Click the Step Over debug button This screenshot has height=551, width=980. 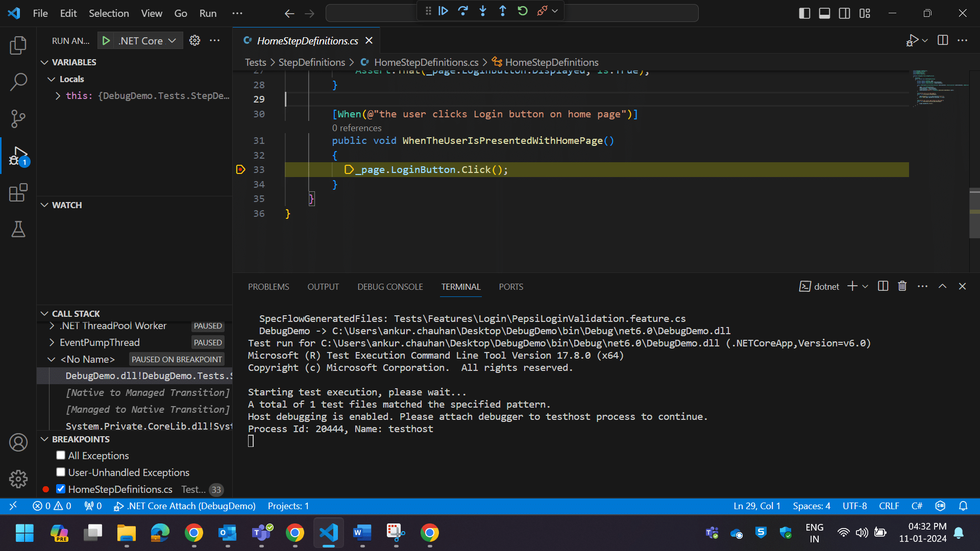tap(463, 11)
